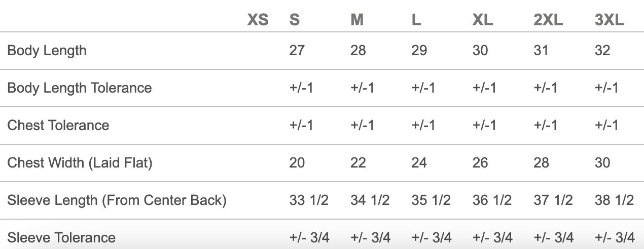644x249 pixels.
Task: Click the 2XL size column header
Action: pyautogui.click(x=548, y=20)
